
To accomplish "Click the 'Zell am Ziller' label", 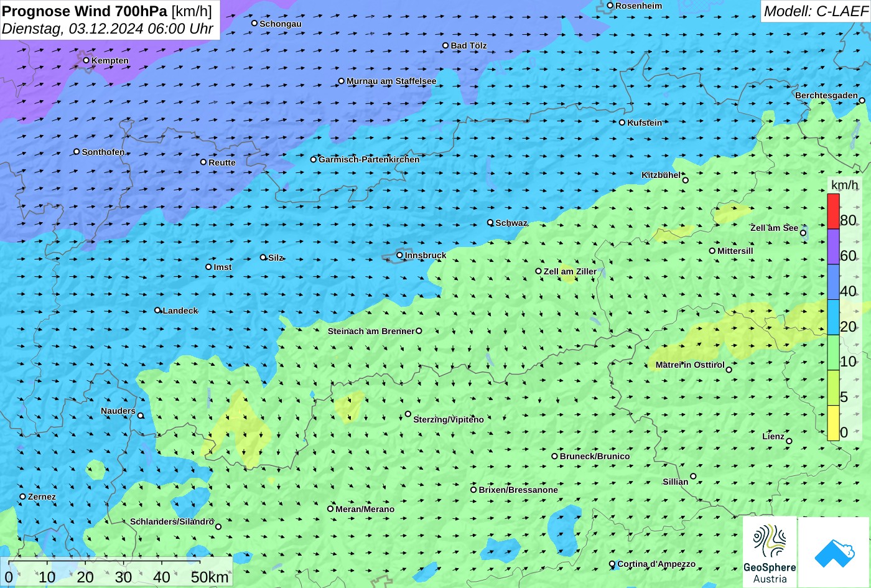I will 570,271.
